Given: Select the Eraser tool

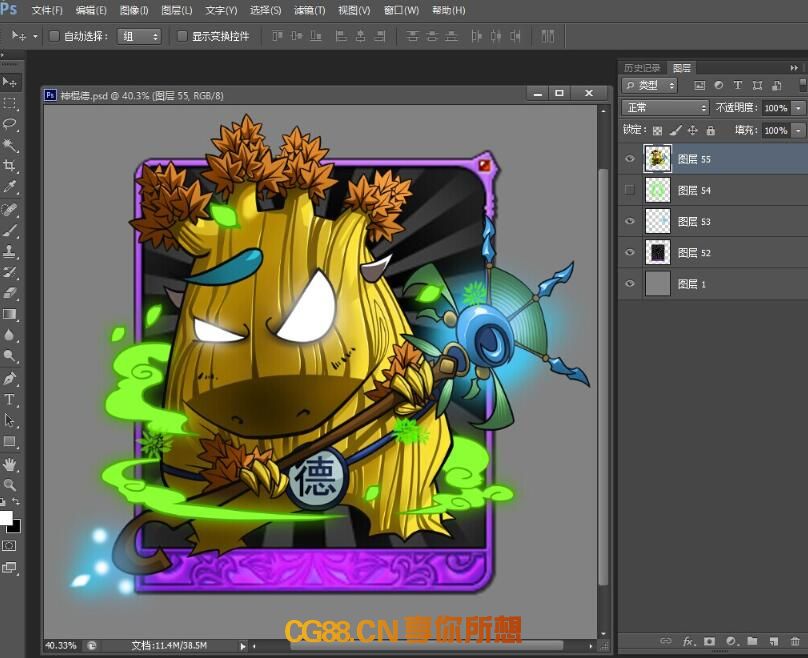Looking at the screenshot, I should (9, 293).
